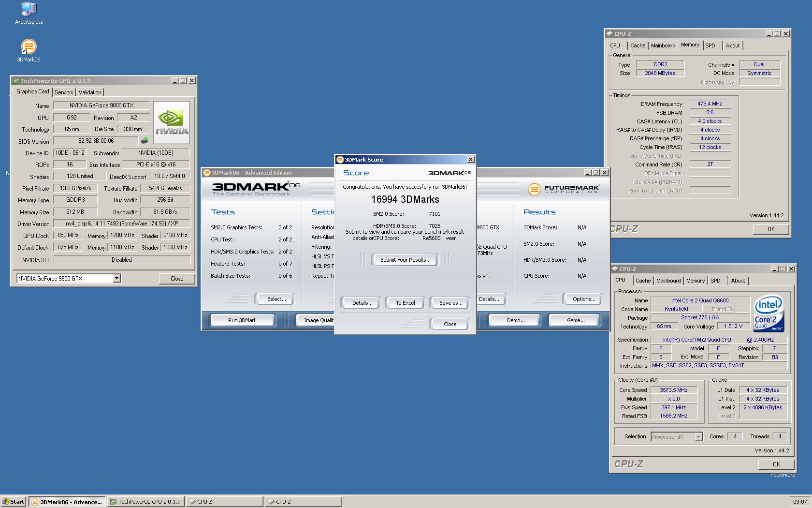
Task: Open Details button in 3DMark06 Settings section
Action: (491, 299)
